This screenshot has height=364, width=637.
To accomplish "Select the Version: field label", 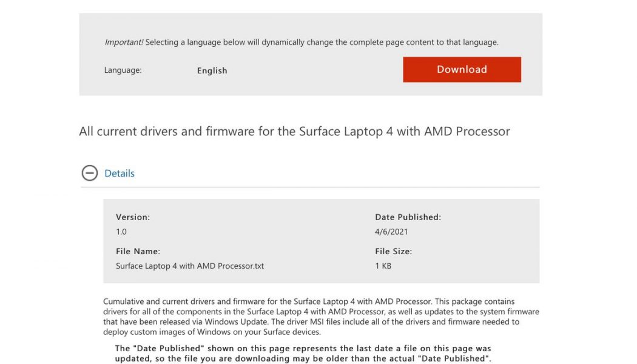I will (133, 217).
